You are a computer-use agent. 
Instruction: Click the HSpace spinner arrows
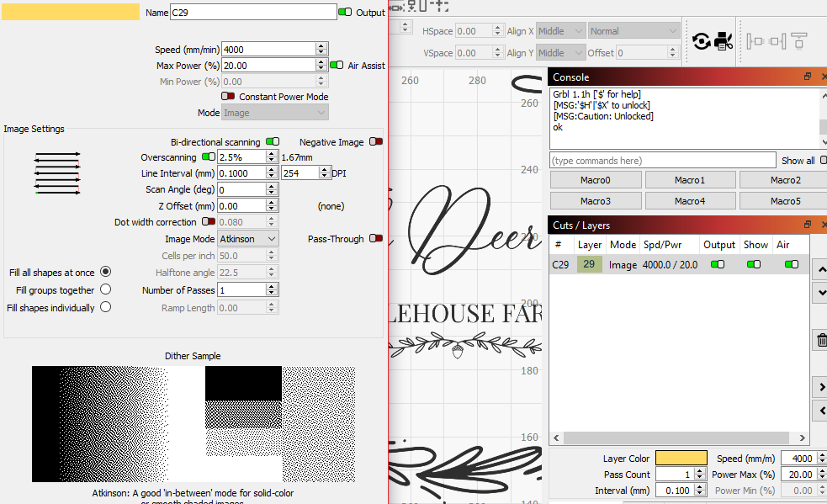click(x=497, y=31)
